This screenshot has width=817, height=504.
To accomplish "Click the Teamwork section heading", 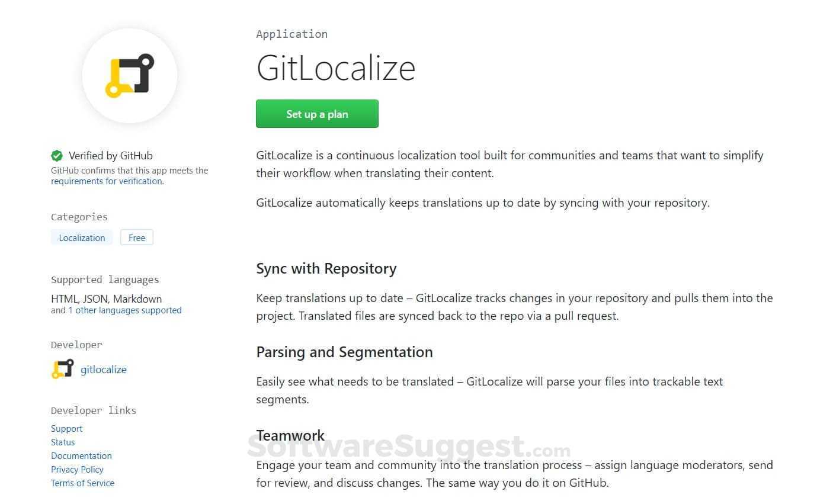I will pos(290,435).
